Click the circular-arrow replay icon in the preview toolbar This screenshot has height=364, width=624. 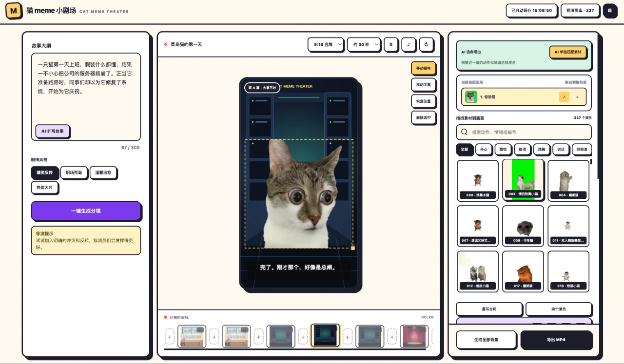pos(426,44)
